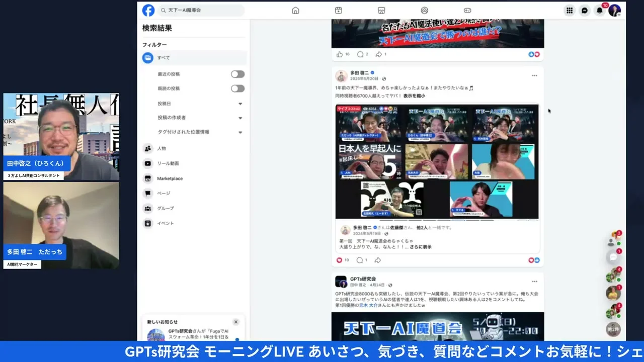Screen dimensions: 644x362
Task: Open the notifications bell
Action: [600, 10]
